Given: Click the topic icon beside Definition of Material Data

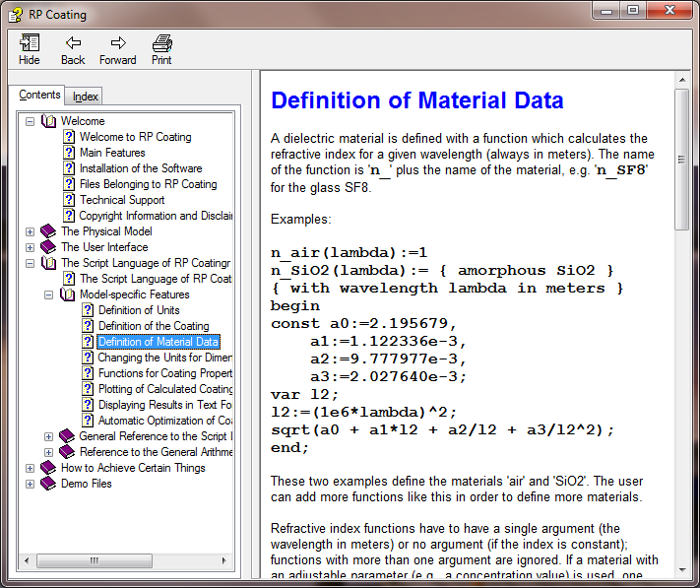Looking at the screenshot, I should click(88, 342).
